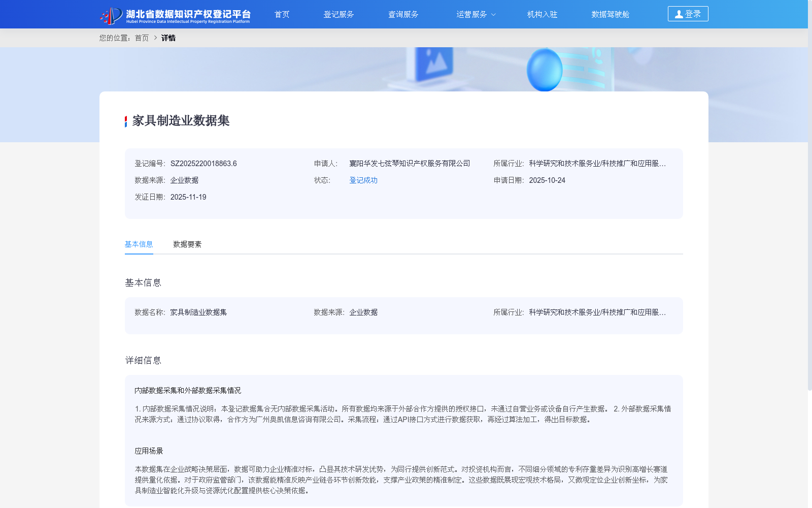
Task: Open the 数据驾驶舱 nav item
Action: click(x=611, y=14)
